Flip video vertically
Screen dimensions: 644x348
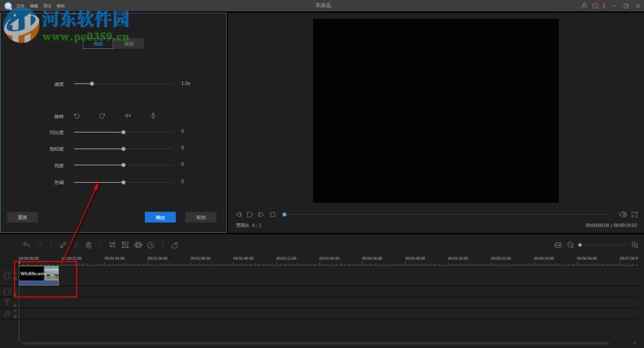pyautogui.click(x=153, y=116)
